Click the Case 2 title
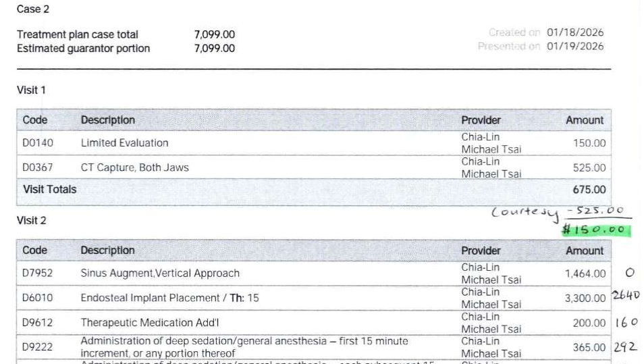 coord(33,9)
